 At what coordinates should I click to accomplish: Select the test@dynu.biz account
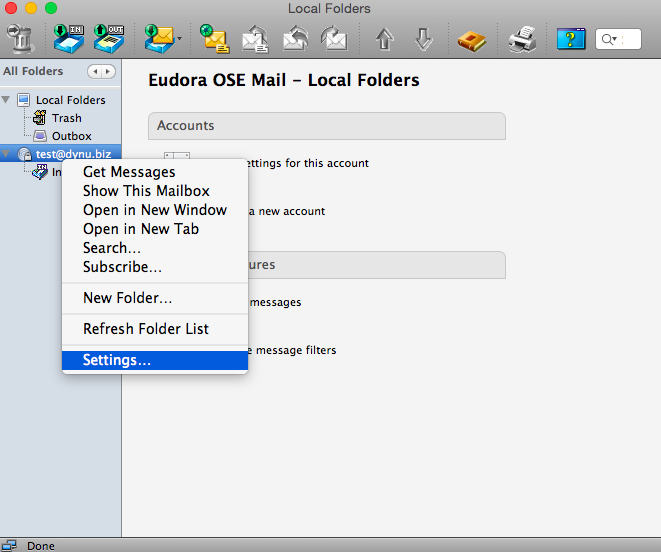pos(73,154)
